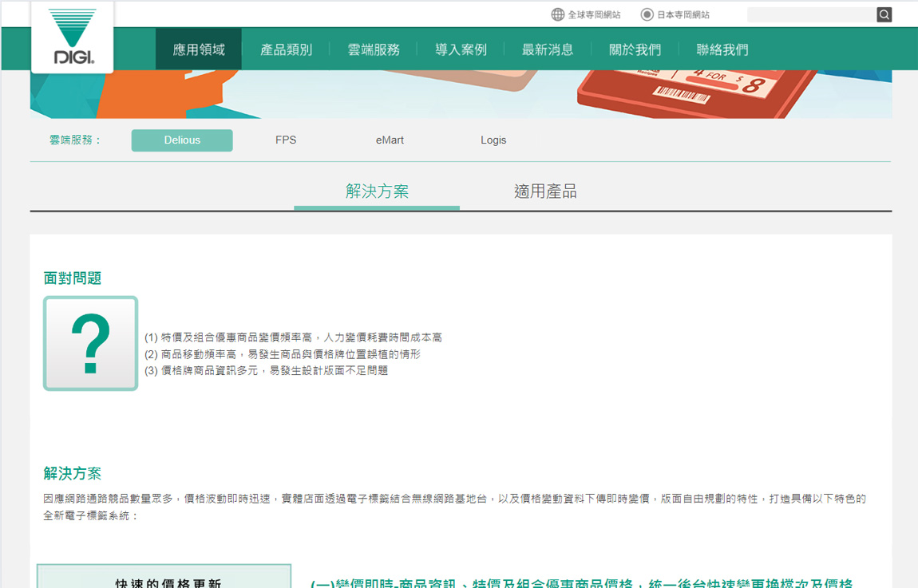Screen dimensions: 918x588
Task: Open the 產品類別 menu
Action: pyautogui.click(x=286, y=49)
